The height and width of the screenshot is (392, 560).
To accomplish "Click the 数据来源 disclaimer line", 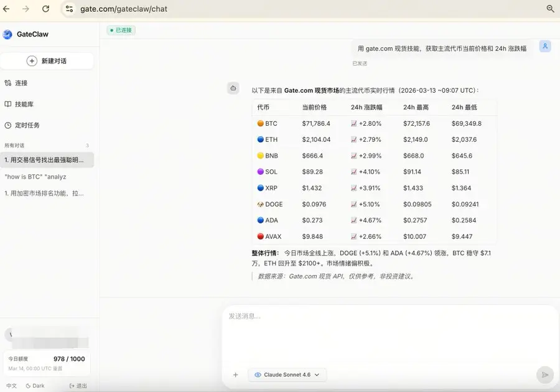I will click(x=336, y=276).
